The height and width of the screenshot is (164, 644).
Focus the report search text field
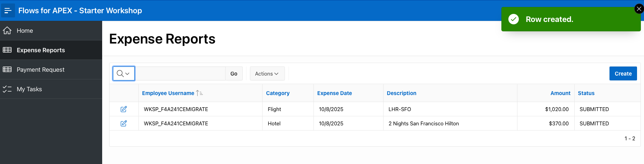click(x=180, y=73)
